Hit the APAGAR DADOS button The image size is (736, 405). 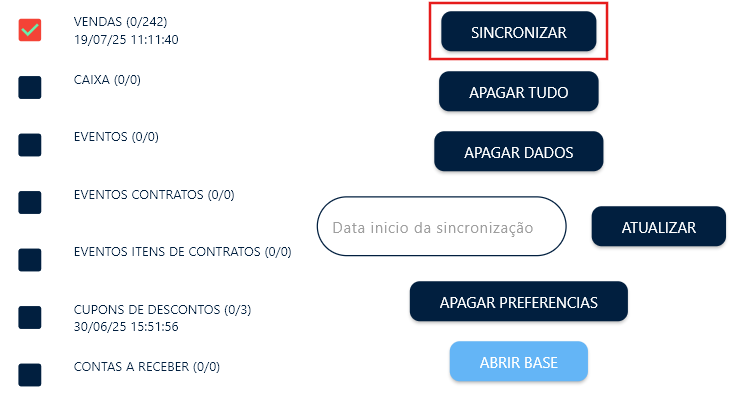tap(518, 152)
